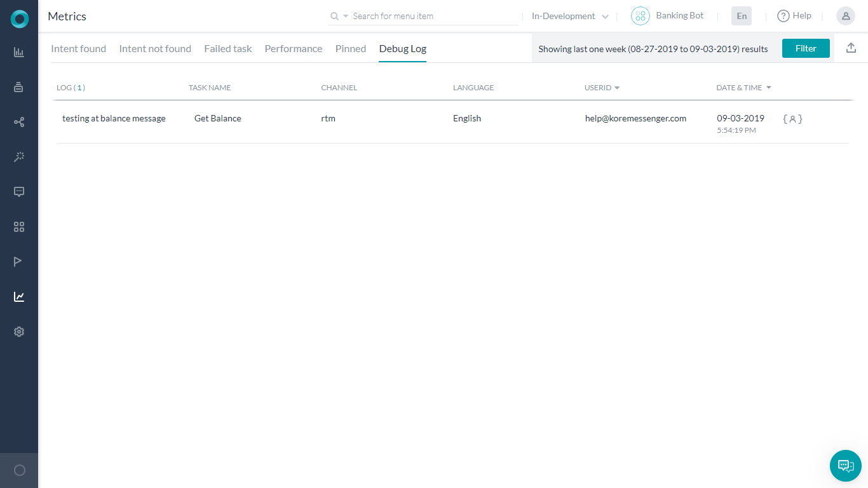Screen dimensions: 868x488
Task: Click the CHANNEL column header
Action: [339, 88]
